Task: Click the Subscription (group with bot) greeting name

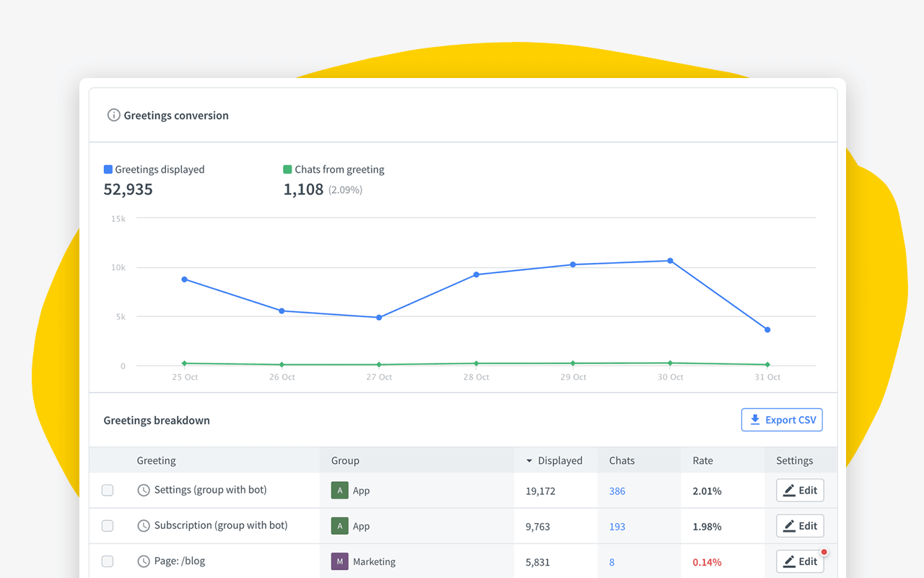Action: pos(221,525)
